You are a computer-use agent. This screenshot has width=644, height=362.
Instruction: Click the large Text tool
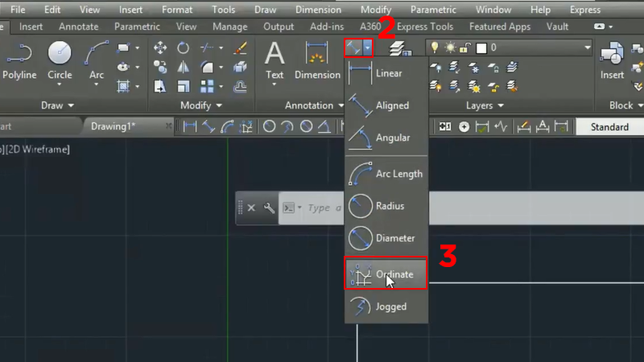pos(275,60)
